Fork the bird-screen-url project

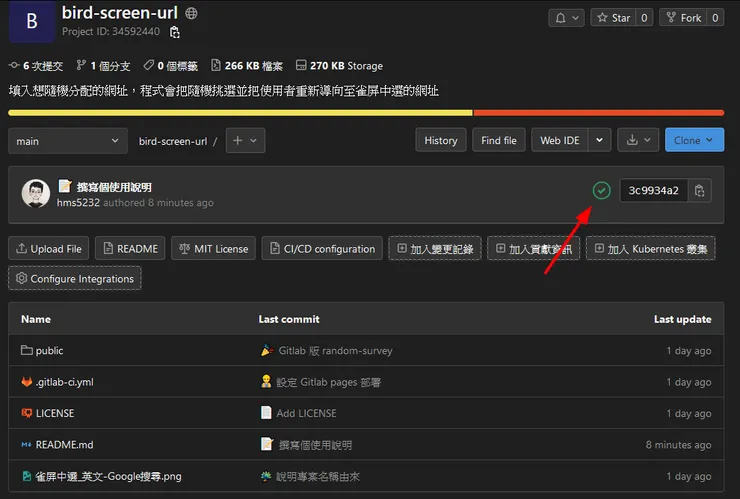click(683, 18)
